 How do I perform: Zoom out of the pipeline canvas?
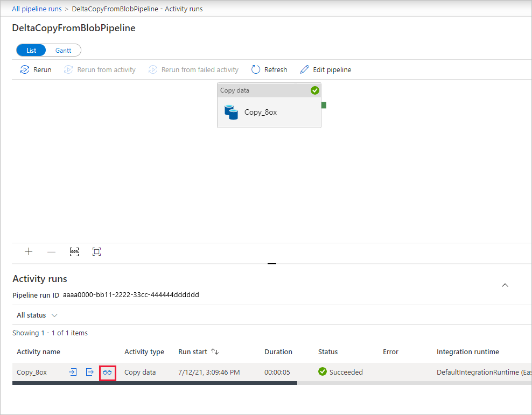click(x=51, y=251)
